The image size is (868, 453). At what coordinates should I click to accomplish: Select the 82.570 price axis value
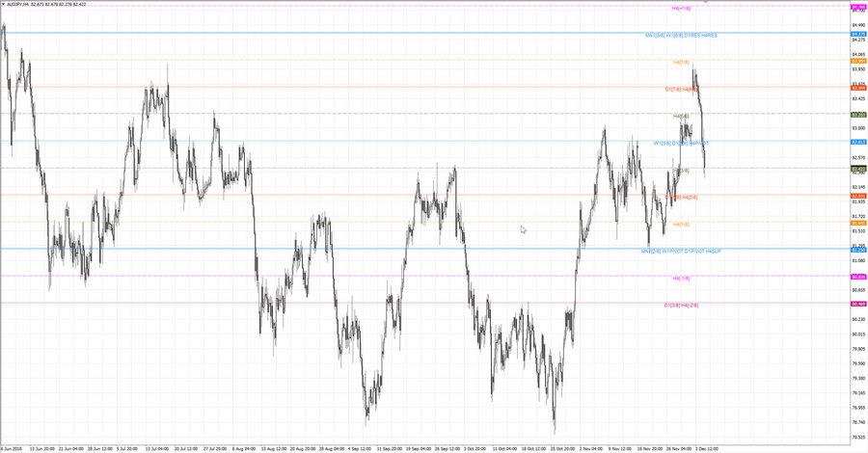coord(858,157)
